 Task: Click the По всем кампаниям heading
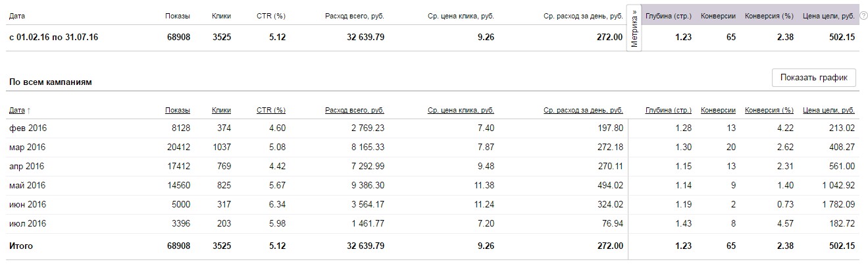pos(50,82)
